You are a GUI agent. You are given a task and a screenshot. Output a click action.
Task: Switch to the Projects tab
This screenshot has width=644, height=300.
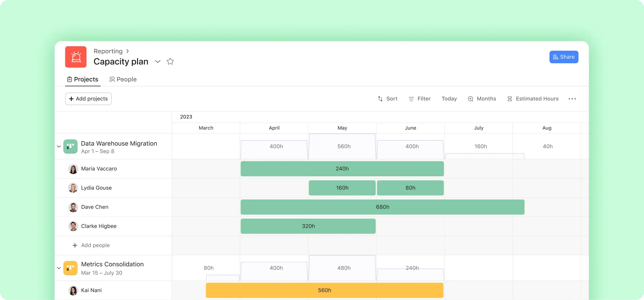tap(82, 79)
